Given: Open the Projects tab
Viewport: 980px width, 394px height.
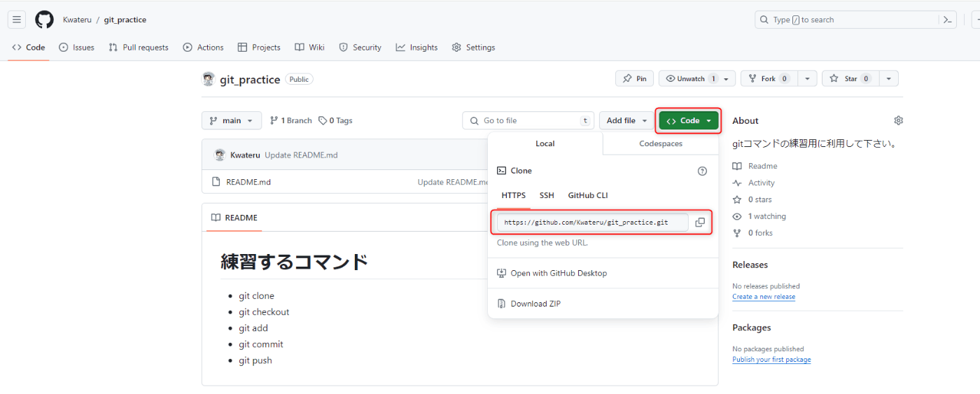Looking at the screenshot, I should pos(259,48).
